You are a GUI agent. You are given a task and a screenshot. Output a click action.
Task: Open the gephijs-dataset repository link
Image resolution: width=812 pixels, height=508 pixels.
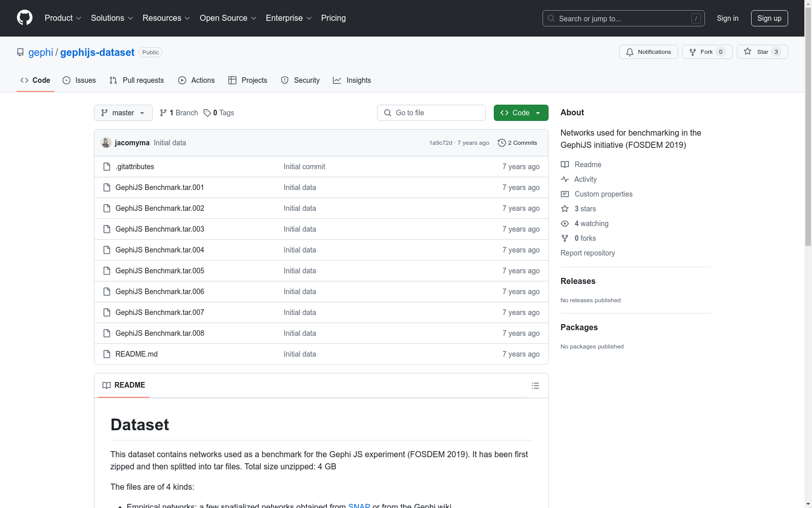coord(97,52)
